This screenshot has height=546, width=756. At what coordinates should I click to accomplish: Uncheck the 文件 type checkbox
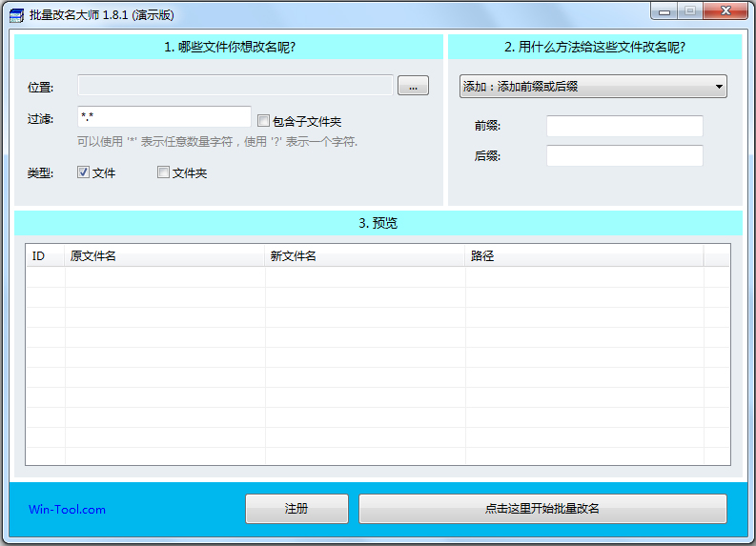pos(83,172)
